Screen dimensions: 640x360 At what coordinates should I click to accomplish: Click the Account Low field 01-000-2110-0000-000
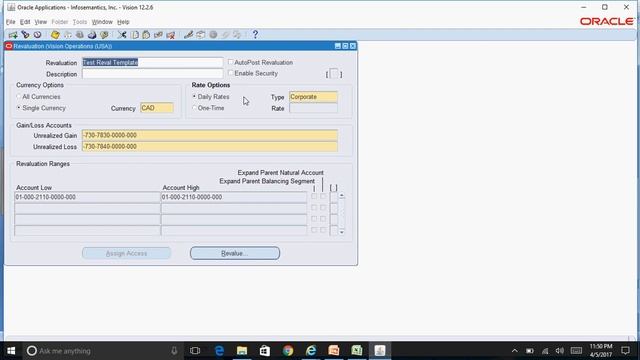[87, 197]
